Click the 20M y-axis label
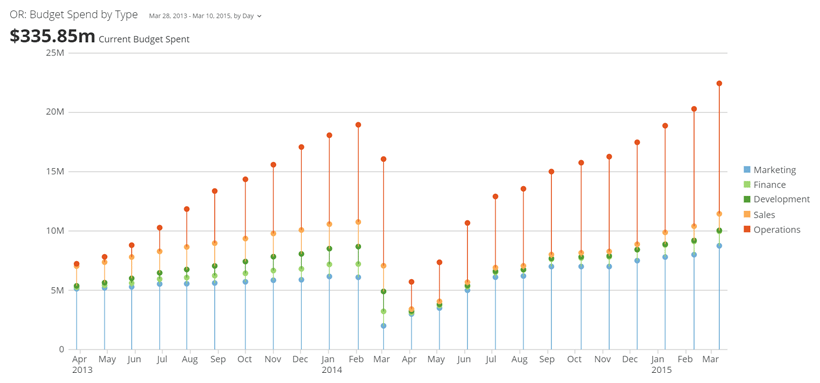This screenshot has height=383, width=820. 55,112
